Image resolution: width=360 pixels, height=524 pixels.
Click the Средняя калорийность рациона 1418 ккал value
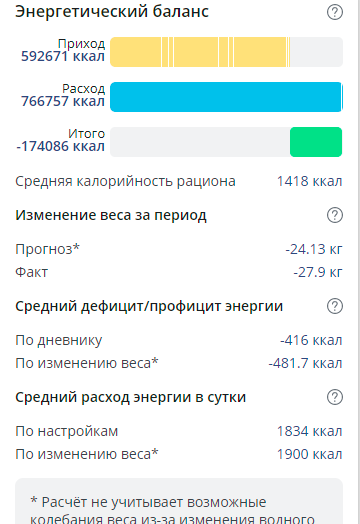(x=310, y=181)
